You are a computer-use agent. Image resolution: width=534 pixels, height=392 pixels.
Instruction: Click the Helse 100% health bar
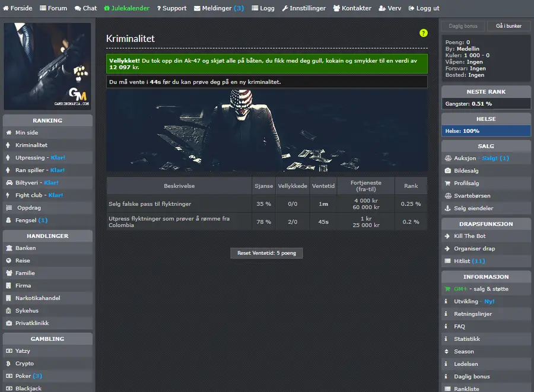486,131
